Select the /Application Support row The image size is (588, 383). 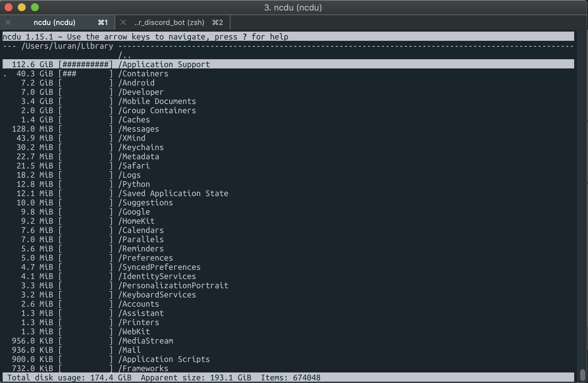point(288,64)
